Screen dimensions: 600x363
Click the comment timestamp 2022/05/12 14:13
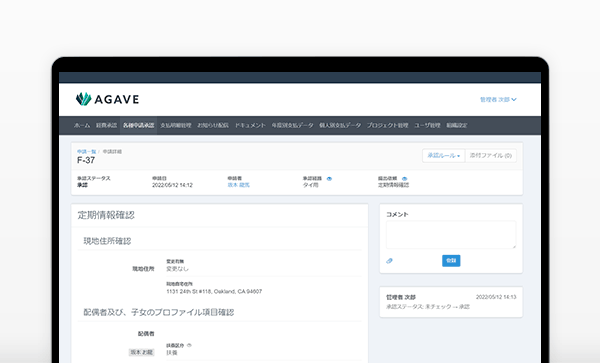496,297
